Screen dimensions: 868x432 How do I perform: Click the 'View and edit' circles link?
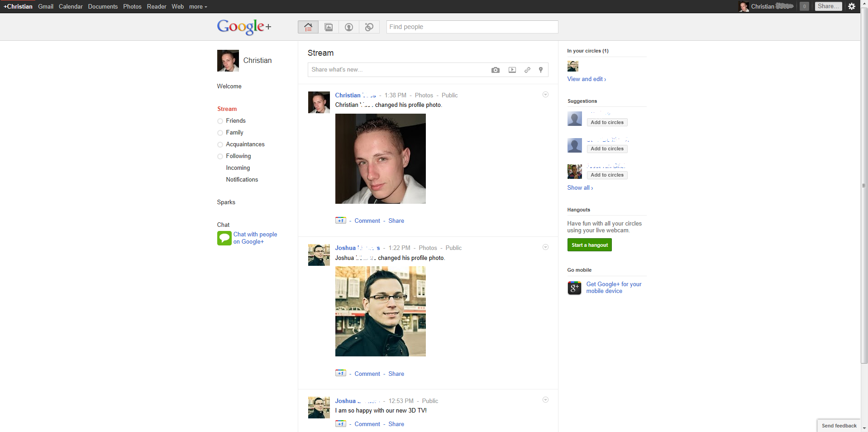(x=587, y=79)
